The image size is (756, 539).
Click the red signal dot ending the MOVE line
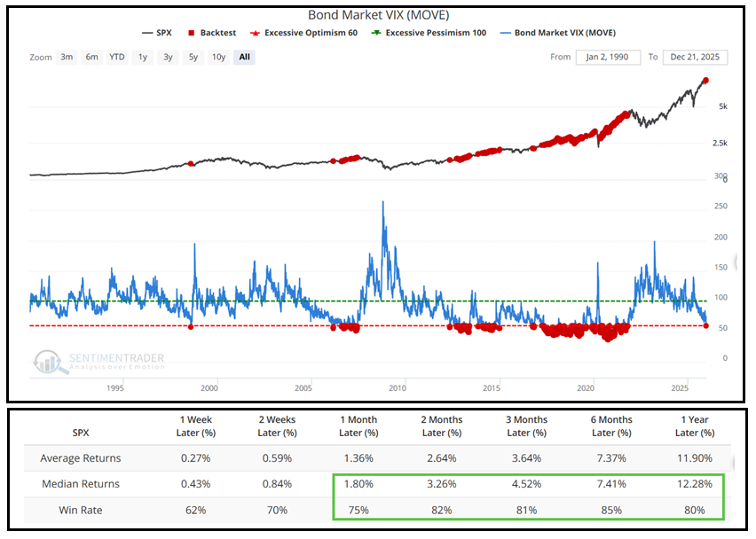[706, 326]
